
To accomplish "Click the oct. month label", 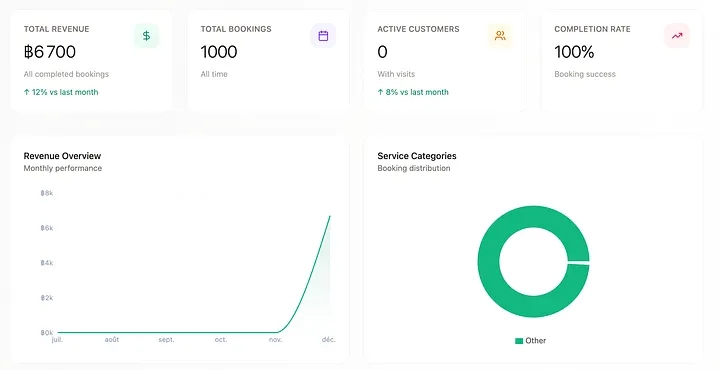I will 221,340.
